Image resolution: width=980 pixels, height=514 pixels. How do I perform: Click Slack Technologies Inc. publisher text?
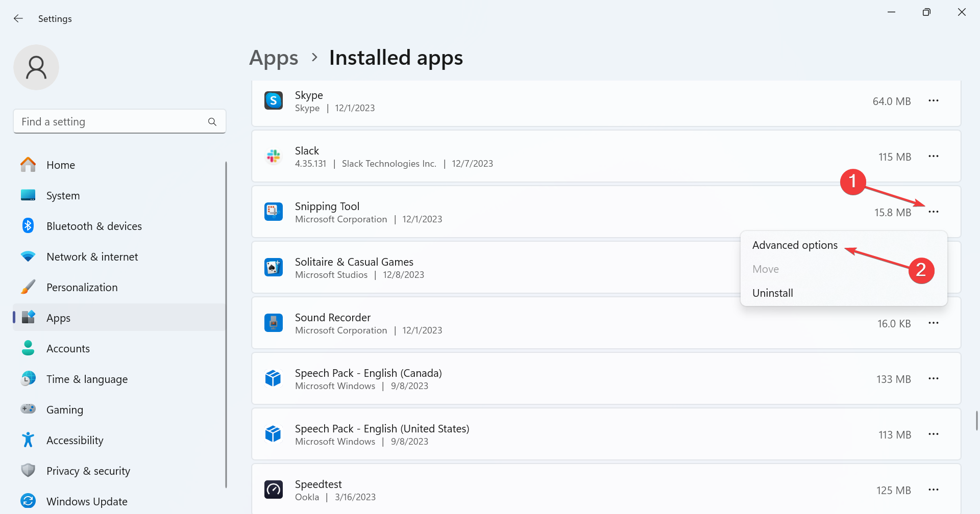point(389,164)
